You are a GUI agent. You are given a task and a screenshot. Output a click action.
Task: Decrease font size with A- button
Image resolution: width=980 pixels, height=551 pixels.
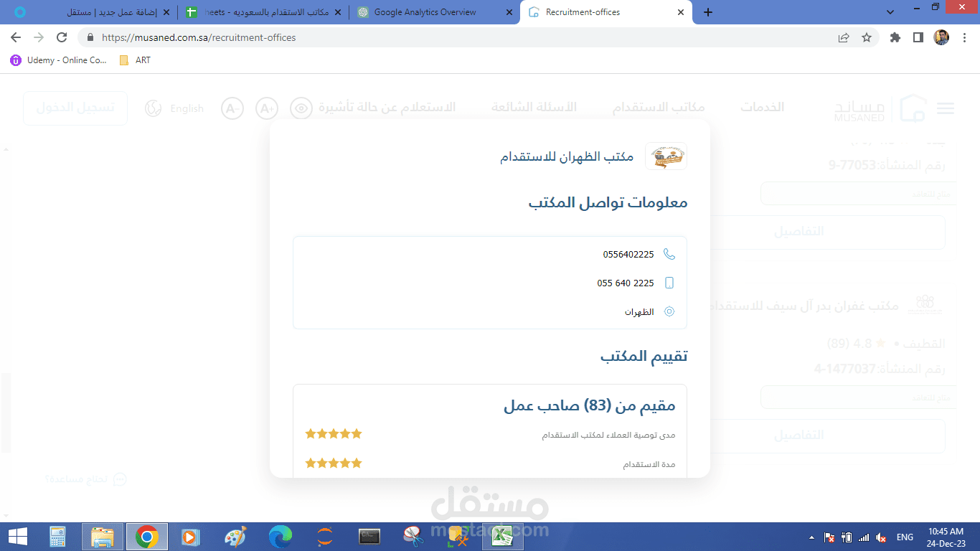[x=232, y=108]
